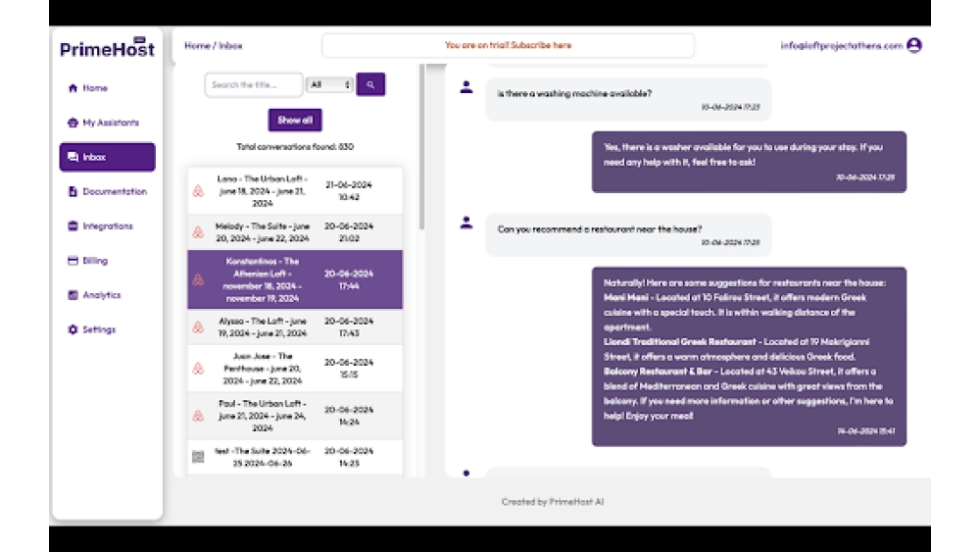Select the Inbox menu item
This screenshot has width=980, height=552.
coord(107,157)
